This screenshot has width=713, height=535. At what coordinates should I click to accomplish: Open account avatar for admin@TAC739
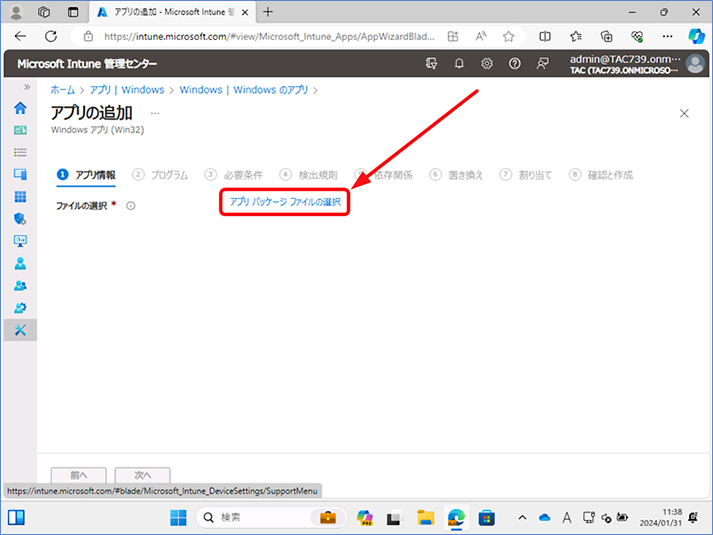pos(695,64)
